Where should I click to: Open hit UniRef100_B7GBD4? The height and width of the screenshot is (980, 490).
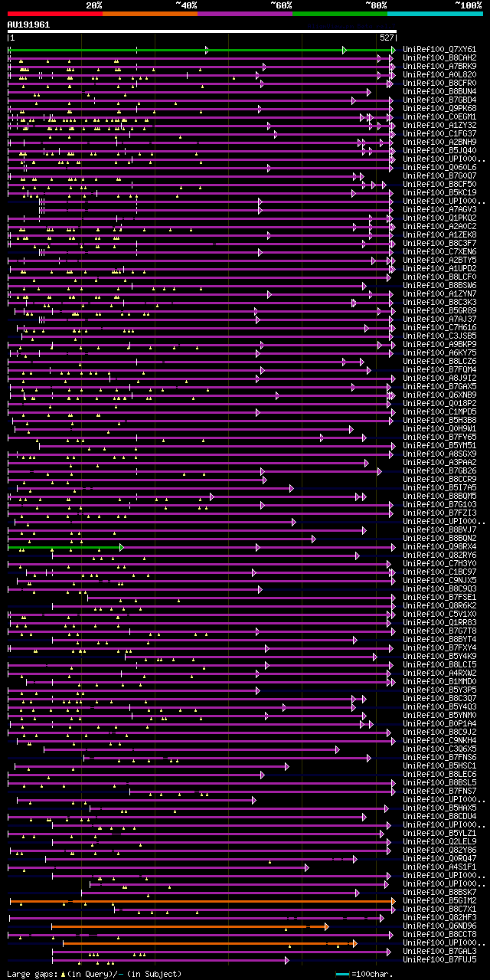(x=439, y=100)
